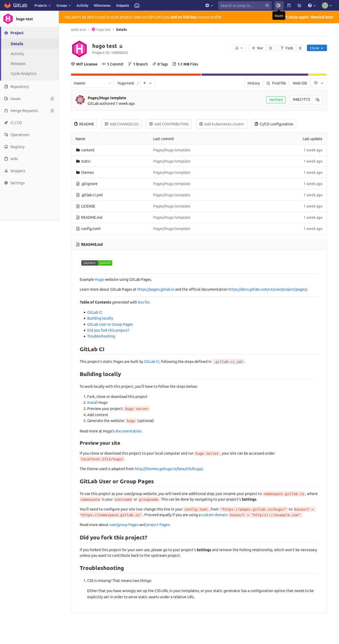Viewport: 339px width, 644px height.
Task: Open Merge Requests icon in top navbar
Action: pyautogui.click(x=289, y=5)
